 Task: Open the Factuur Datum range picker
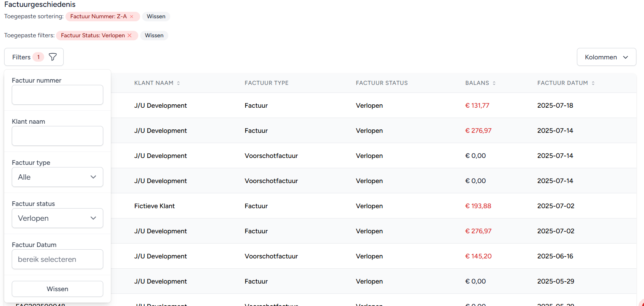tap(58, 259)
